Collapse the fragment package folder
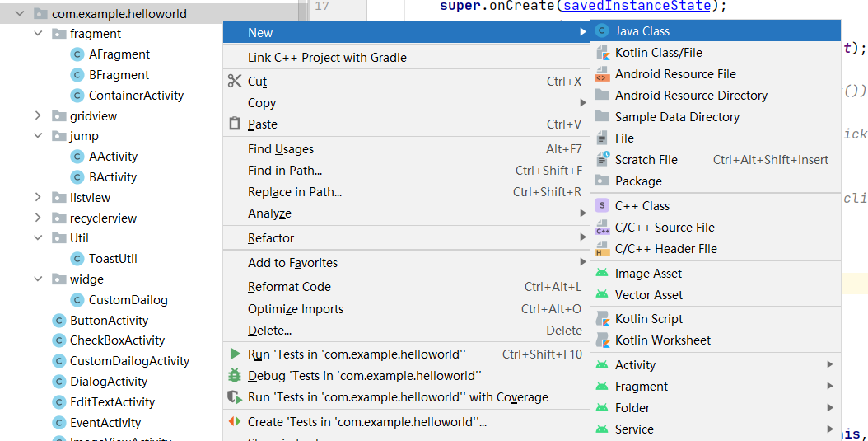 [x=38, y=34]
